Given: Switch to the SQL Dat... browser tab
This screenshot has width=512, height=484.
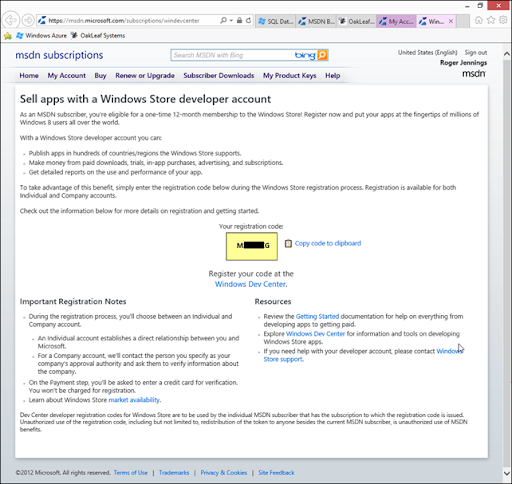Looking at the screenshot, I should click(x=276, y=21).
